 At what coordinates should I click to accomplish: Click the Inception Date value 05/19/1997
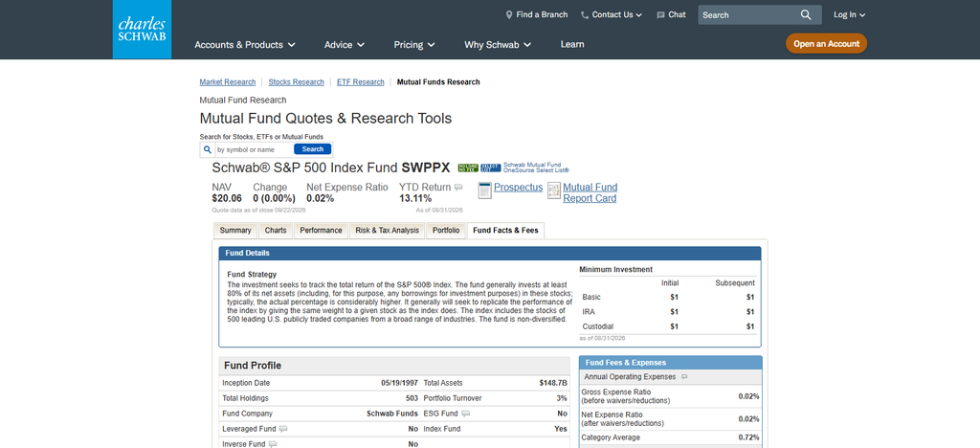click(x=400, y=383)
